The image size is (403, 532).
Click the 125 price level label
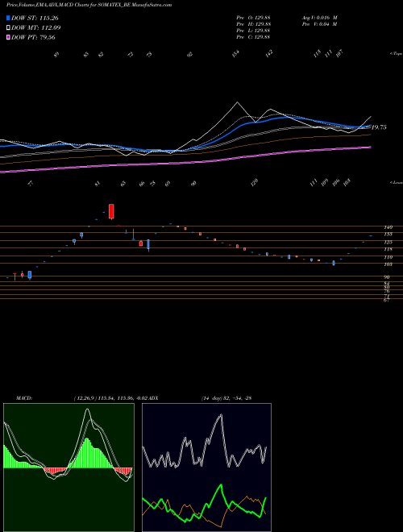388,243
